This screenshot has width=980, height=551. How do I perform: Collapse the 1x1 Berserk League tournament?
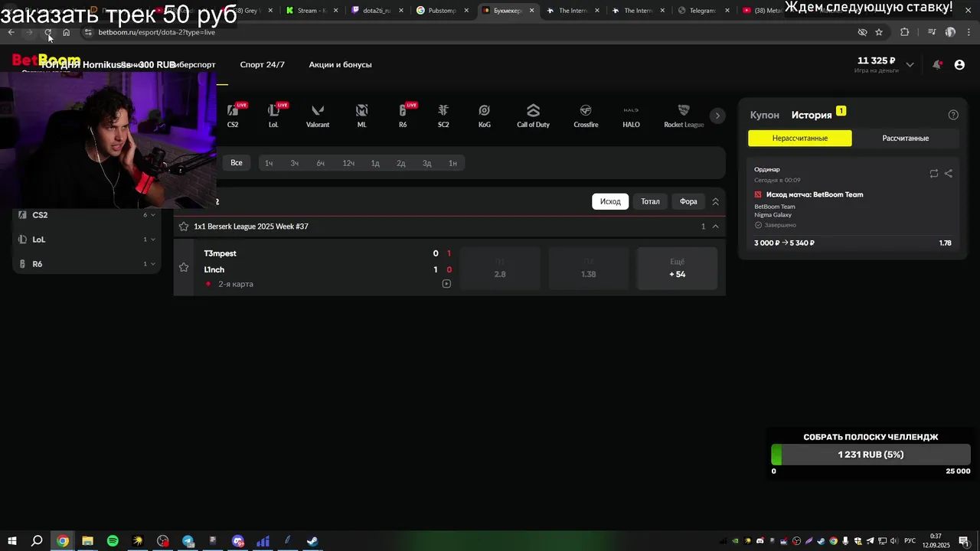(716, 227)
